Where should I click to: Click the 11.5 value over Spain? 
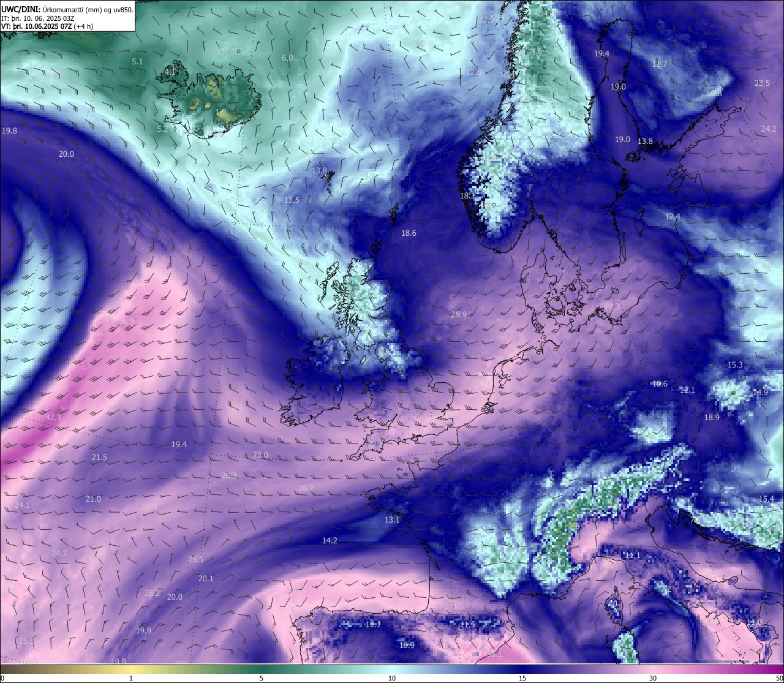[x=467, y=625]
